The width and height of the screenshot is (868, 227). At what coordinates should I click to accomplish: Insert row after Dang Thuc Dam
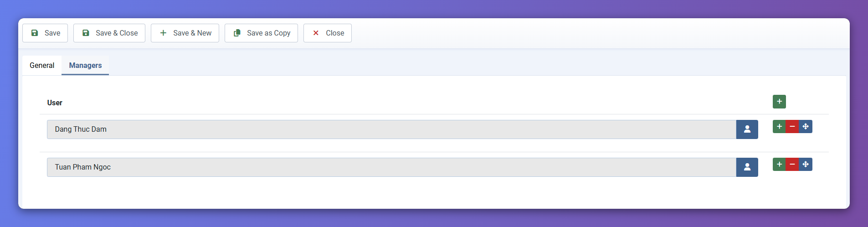tap(779, 127)
